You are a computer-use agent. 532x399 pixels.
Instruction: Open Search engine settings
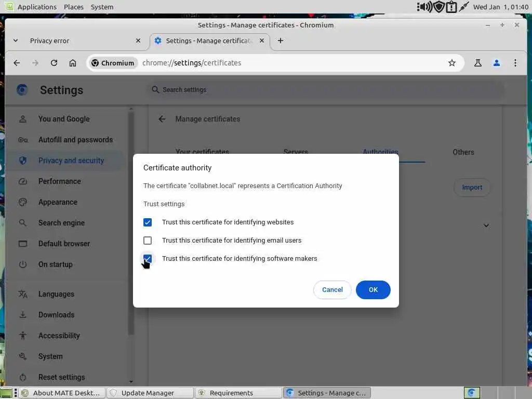click(61, 223)
